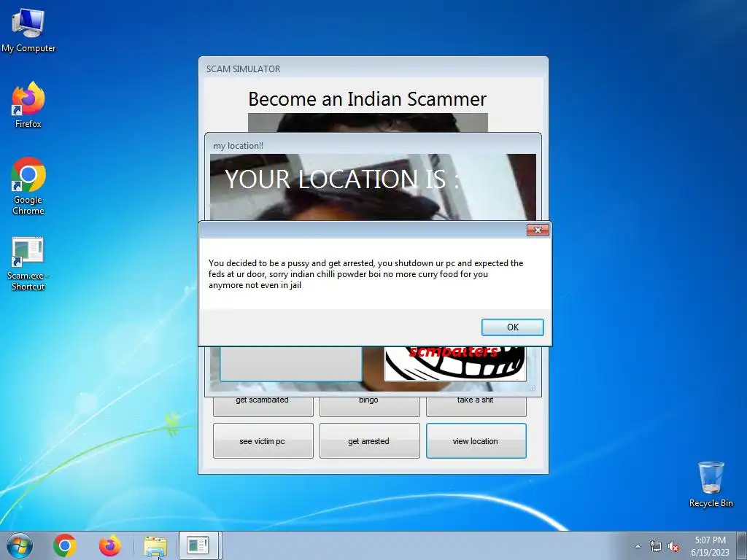Click the 'YOUR LOCATION IS :' text
The image size is (747, 560).
pos(342,179)
